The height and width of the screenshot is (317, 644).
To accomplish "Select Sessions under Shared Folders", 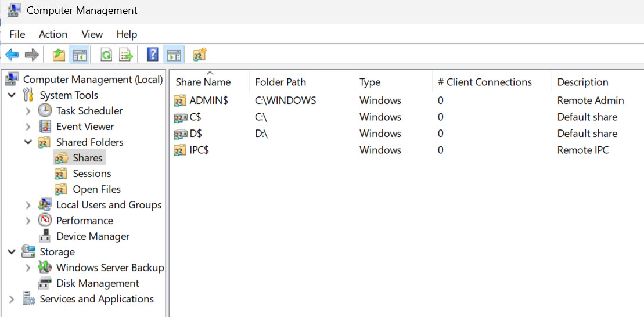I will [92, 174].
